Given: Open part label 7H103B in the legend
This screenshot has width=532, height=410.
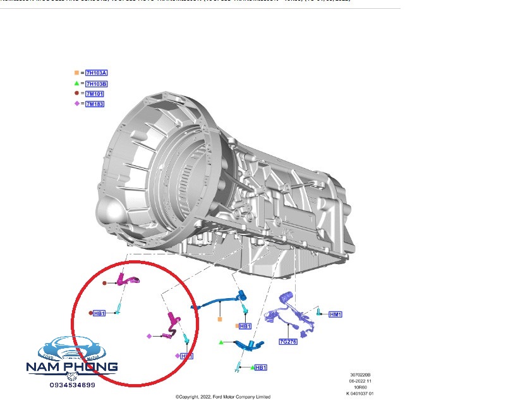Looking at the screenshot, I should click(97, 84).
